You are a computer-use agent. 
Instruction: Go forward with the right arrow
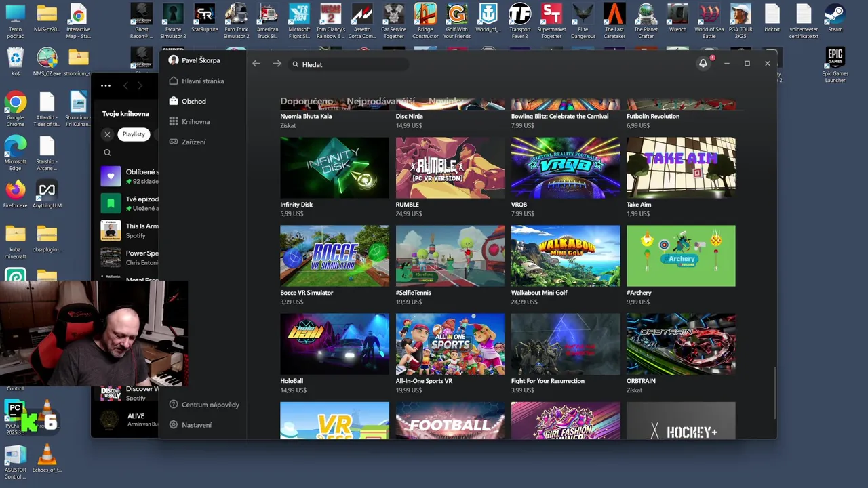pyautogui.click(x=277, y=64)
